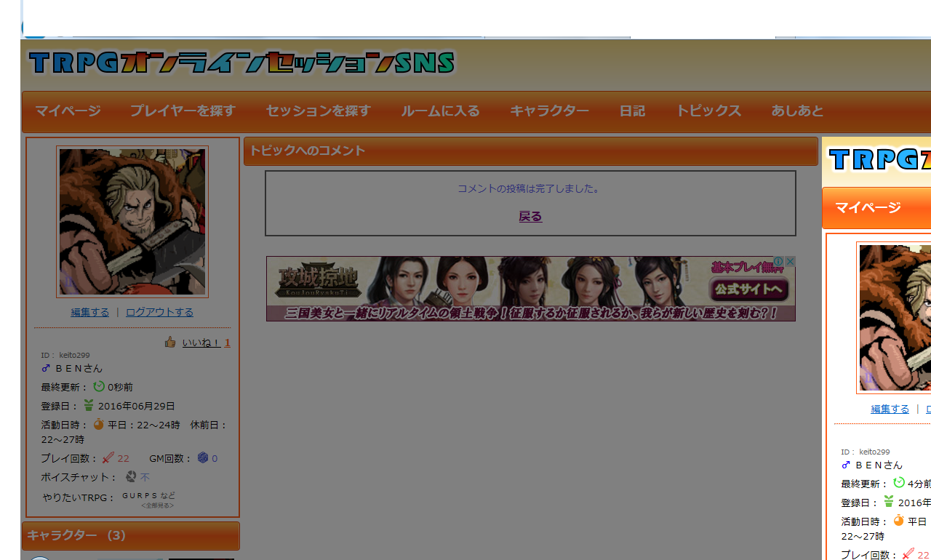Click the green registration date plant icon
931x560 pixels.
89,405
